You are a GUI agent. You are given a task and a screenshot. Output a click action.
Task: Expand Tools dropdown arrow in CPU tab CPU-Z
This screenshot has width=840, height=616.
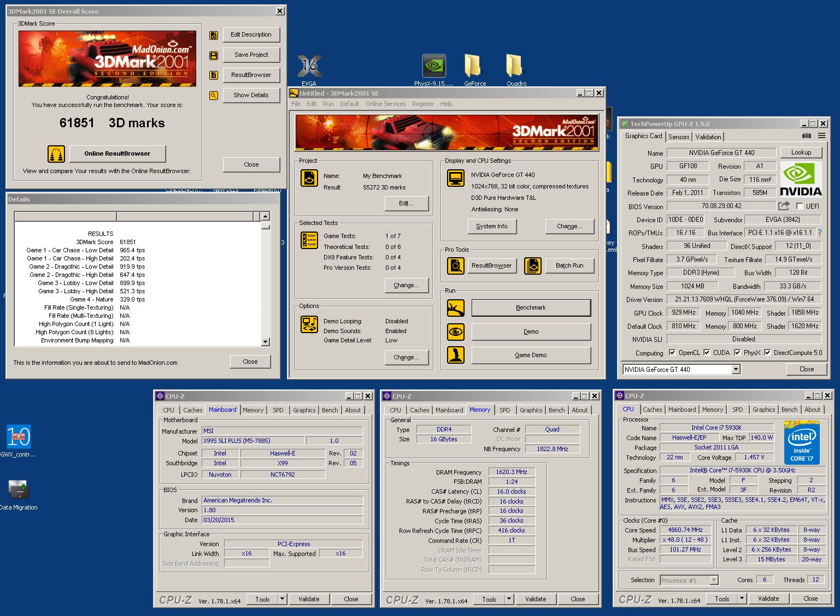pos(742,599)
